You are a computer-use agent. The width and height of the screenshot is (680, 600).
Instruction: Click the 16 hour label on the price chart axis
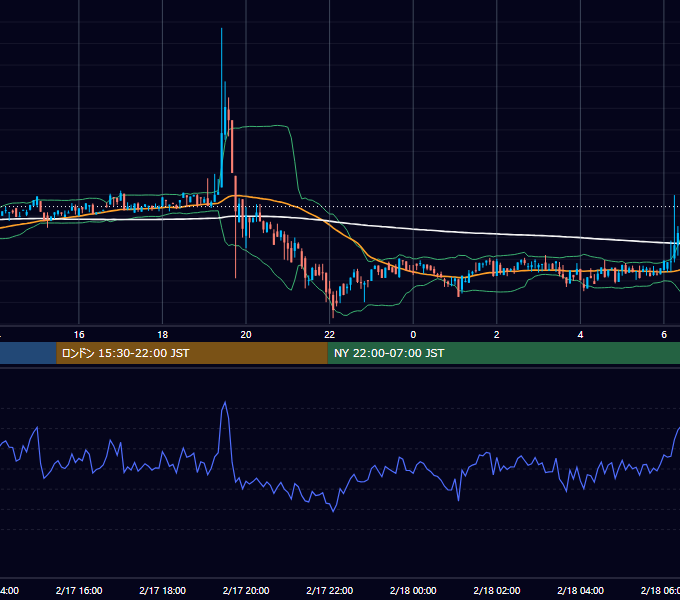click(79, 335)
